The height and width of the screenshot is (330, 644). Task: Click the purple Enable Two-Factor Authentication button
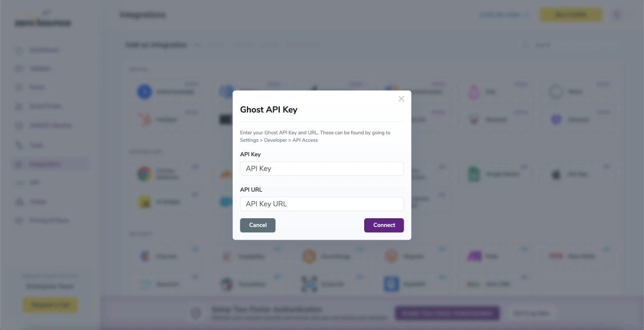(447, 313)
